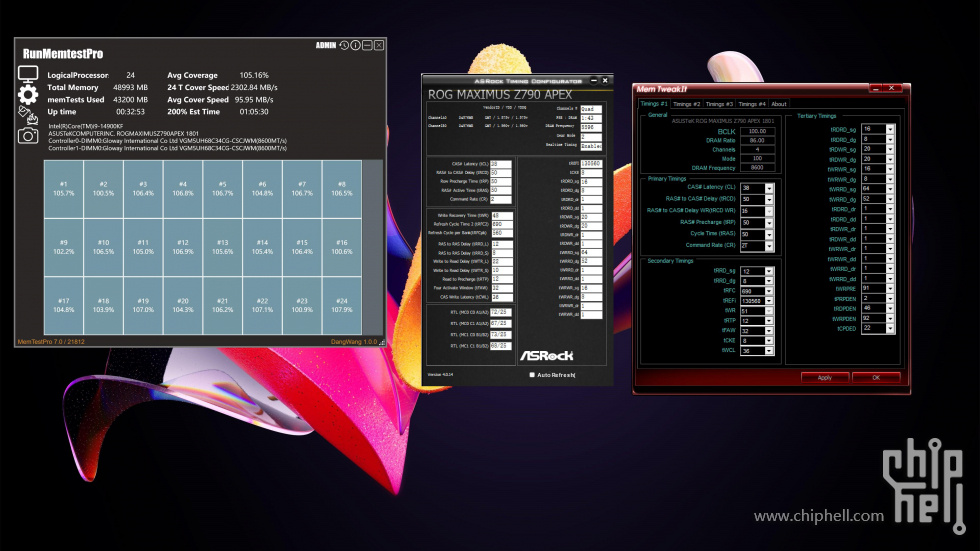Viewport: 980px width, 551px height.
Task: Open tRRD_sg dropdown in Secondary Timings
Action: pyautogui.click(x=769, y=271)
